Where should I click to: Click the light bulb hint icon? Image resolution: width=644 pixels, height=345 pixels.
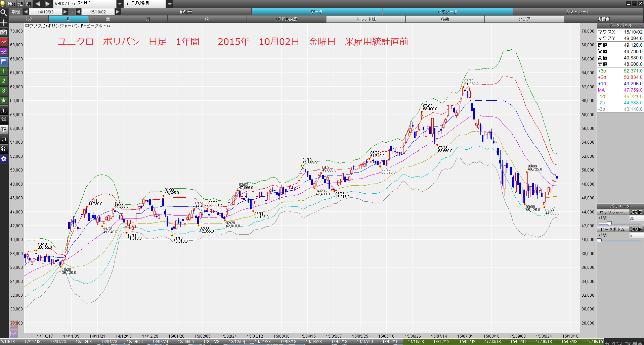(3, 4)
